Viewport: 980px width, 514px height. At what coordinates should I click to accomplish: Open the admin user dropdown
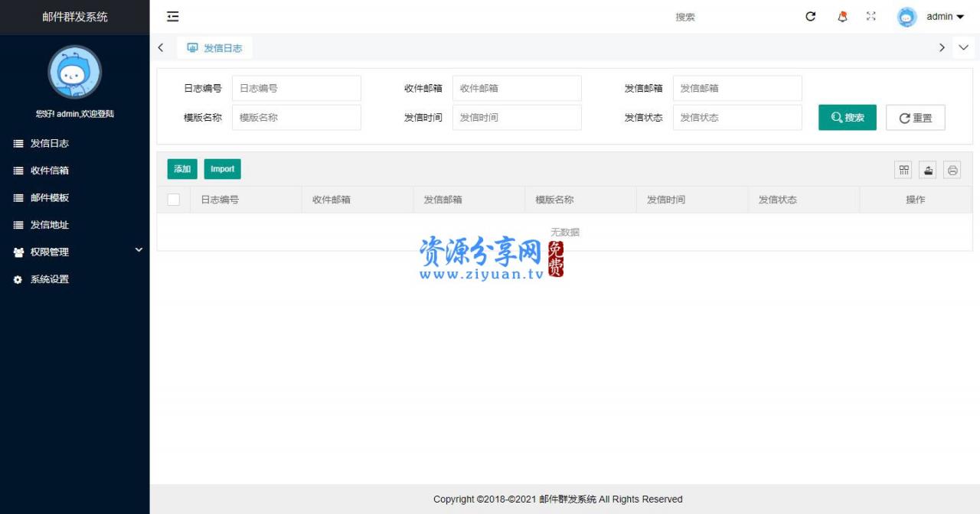946,16
